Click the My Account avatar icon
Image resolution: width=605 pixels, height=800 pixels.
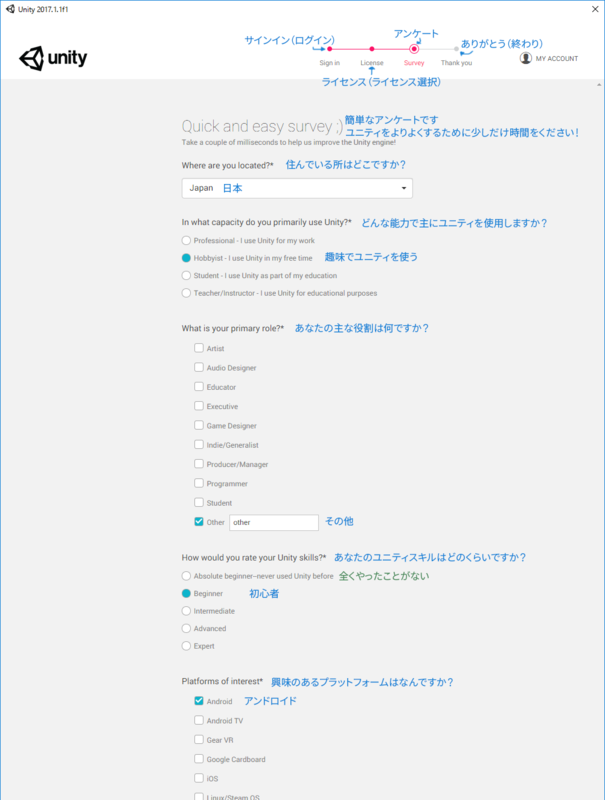(525, 58)
